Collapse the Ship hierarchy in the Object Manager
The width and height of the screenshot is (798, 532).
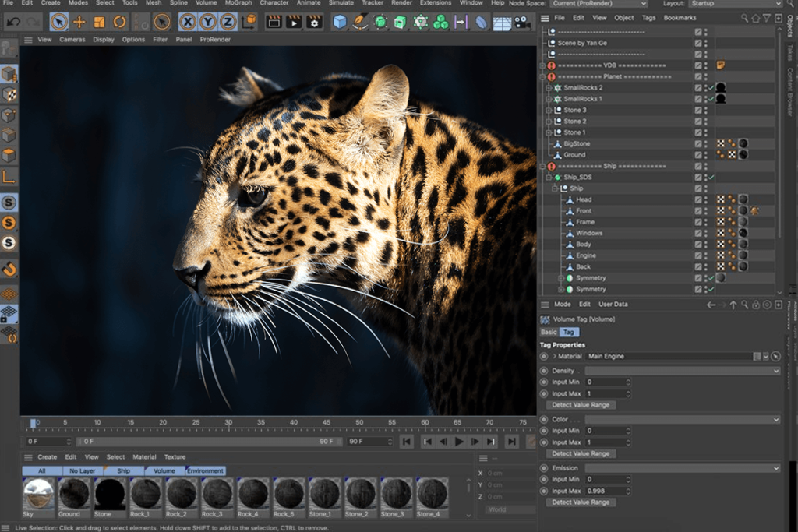tap(554, 188)
